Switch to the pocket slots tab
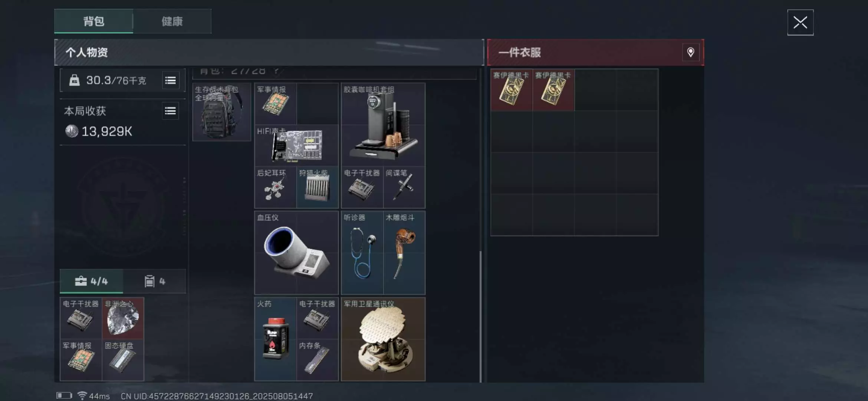The image size is (868, 401). point(155,281)
